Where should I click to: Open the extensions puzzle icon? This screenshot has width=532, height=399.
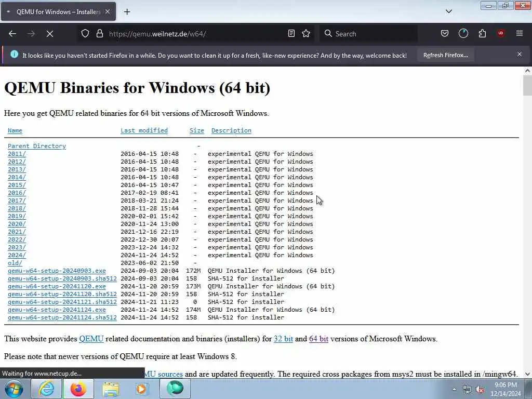coord(482,33)
